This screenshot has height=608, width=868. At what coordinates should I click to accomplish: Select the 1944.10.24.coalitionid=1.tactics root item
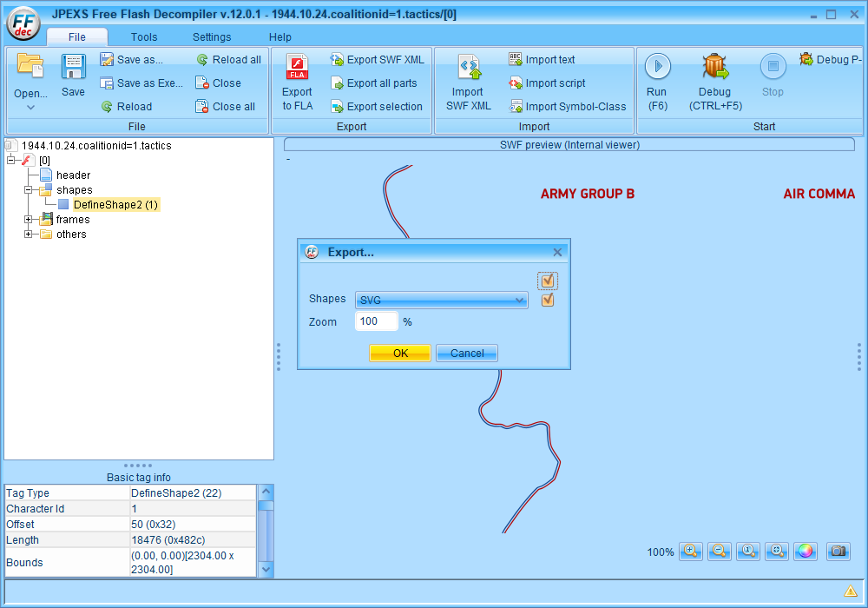click(96, 146)
